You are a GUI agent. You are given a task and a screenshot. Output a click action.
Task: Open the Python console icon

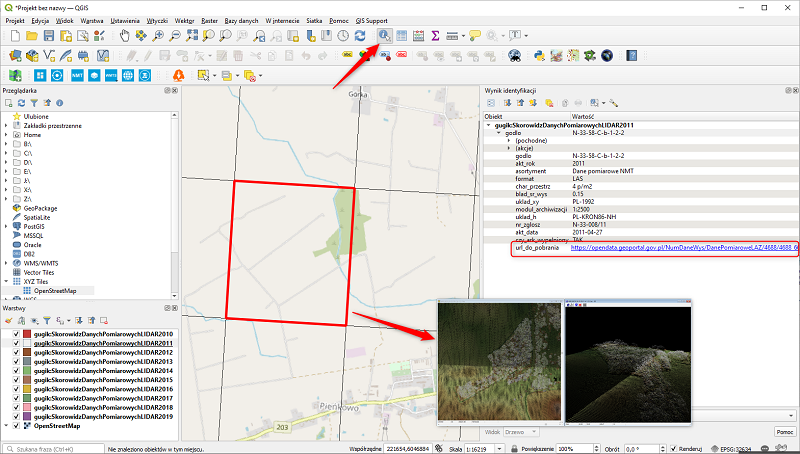pos(539,56)
